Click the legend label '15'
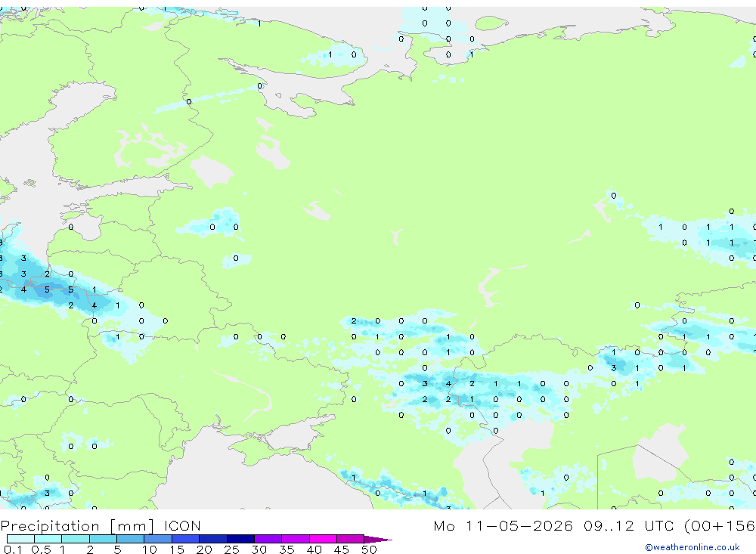This screenshot has height=554, width=756. point(177,549)
